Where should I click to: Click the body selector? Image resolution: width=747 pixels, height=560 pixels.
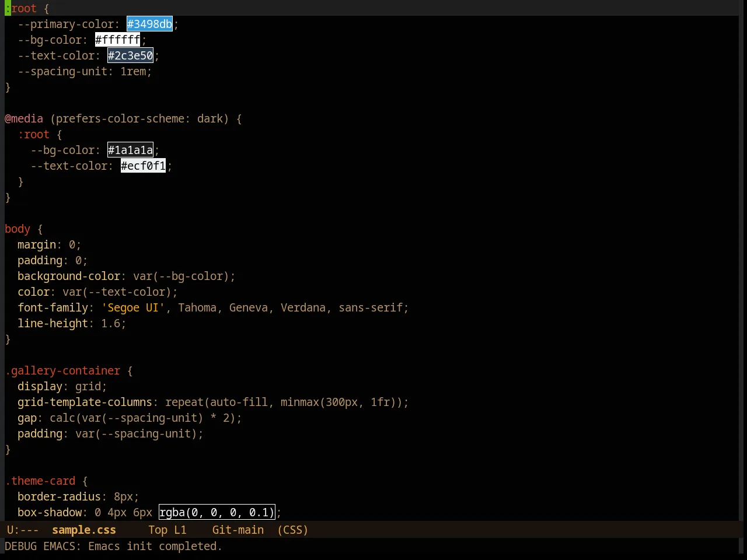point(18,229)
